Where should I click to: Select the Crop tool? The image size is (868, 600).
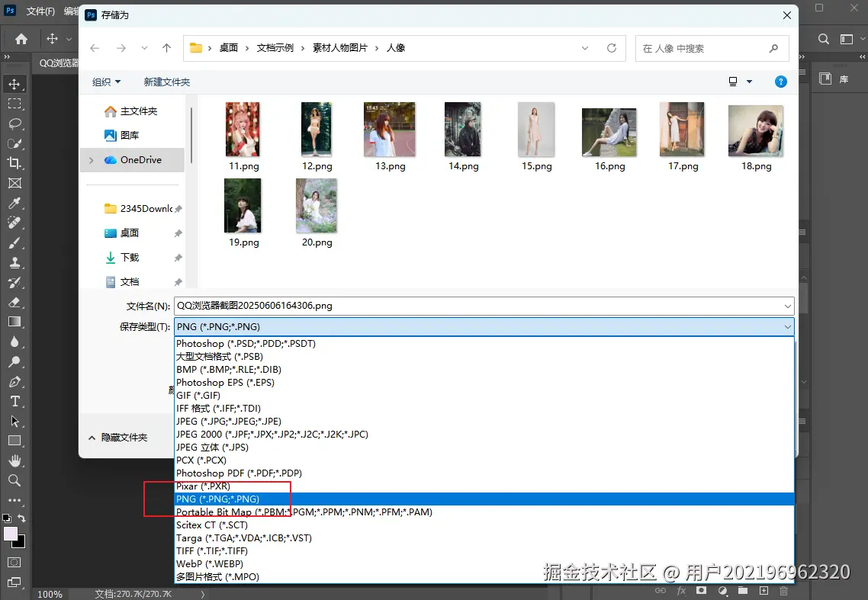coord(14,163)
